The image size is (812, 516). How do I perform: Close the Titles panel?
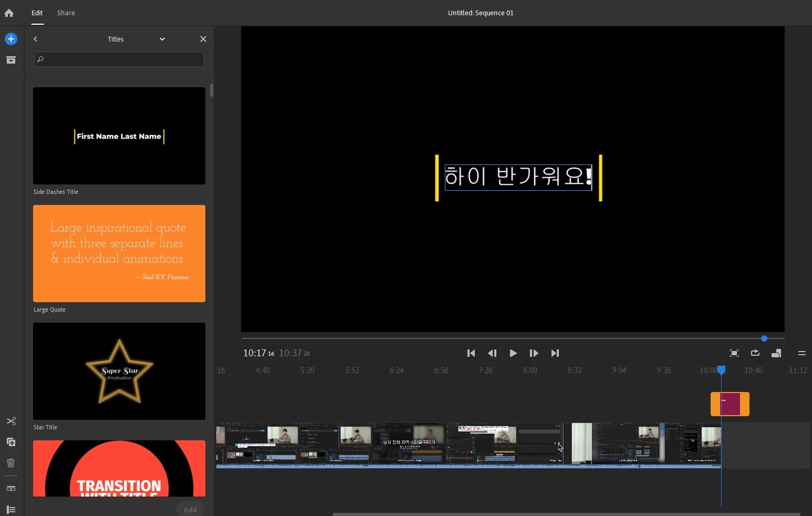203,39
